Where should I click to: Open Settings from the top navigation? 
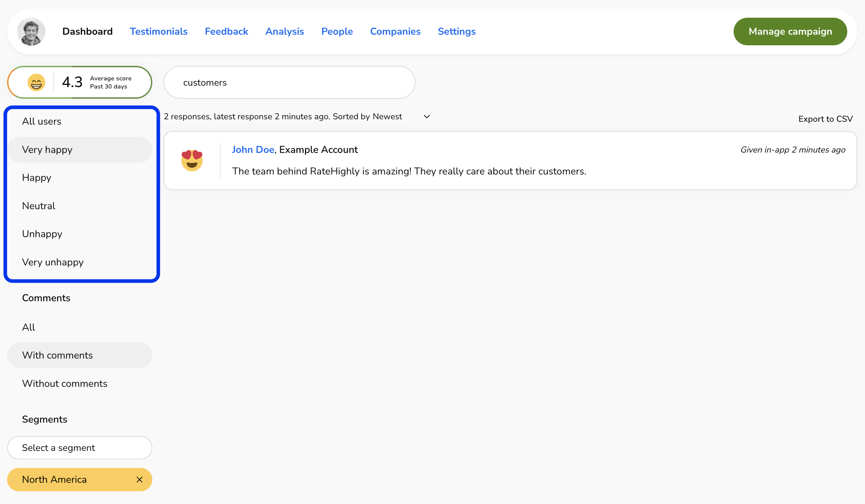[457, 31]
